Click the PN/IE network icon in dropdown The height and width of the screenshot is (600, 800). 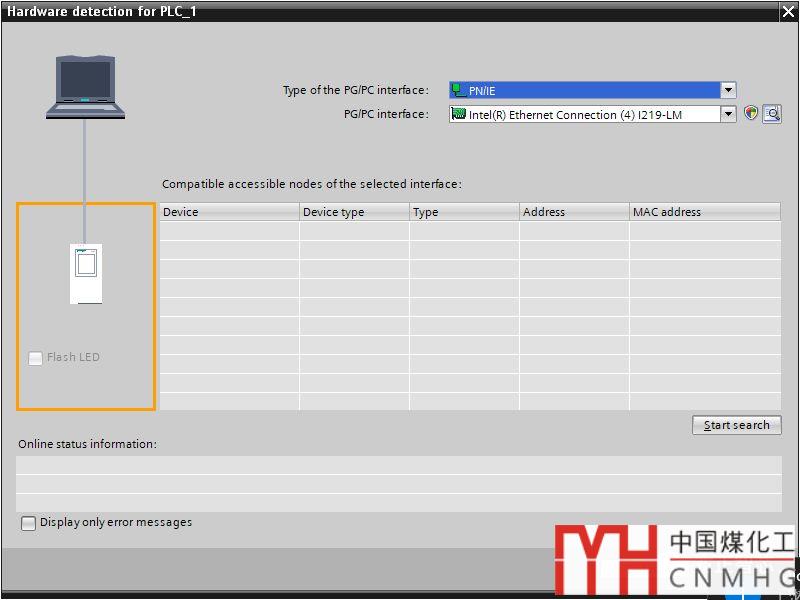click(x=459, y=90)
